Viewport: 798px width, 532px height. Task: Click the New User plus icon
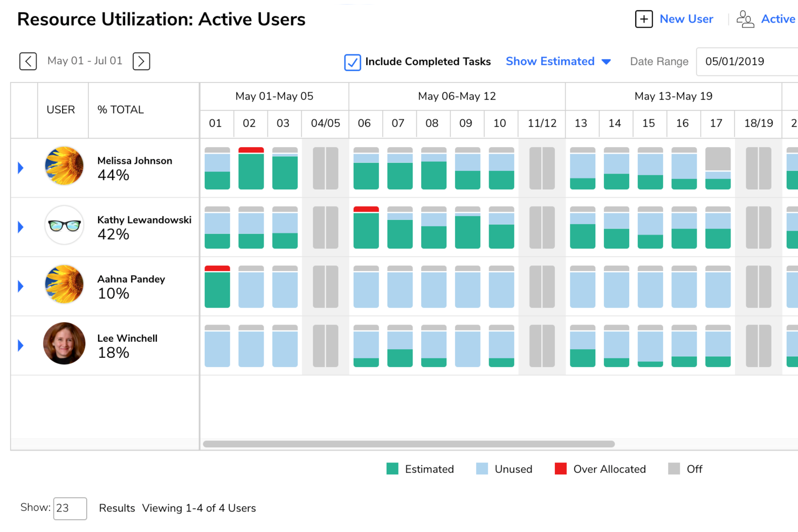click(x=644, y=19)
